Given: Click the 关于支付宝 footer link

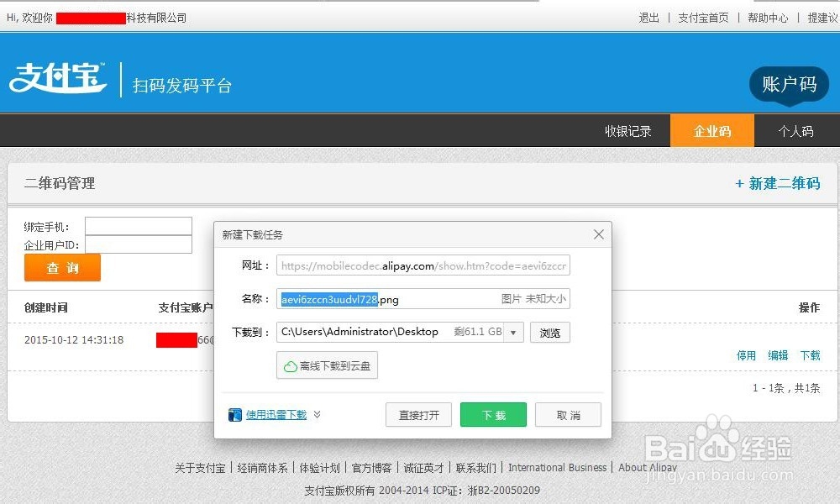Looking at the screenshot, I should 201,468.
